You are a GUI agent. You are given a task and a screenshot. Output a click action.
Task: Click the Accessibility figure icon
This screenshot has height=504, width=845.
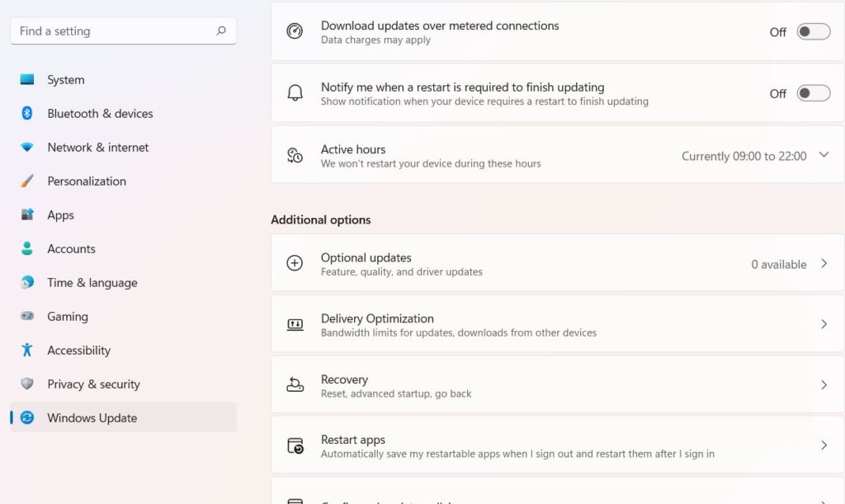click(27, 350)
